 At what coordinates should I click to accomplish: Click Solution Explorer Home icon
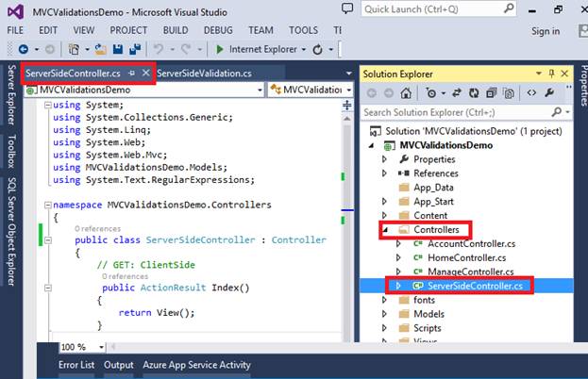(406, 93)
